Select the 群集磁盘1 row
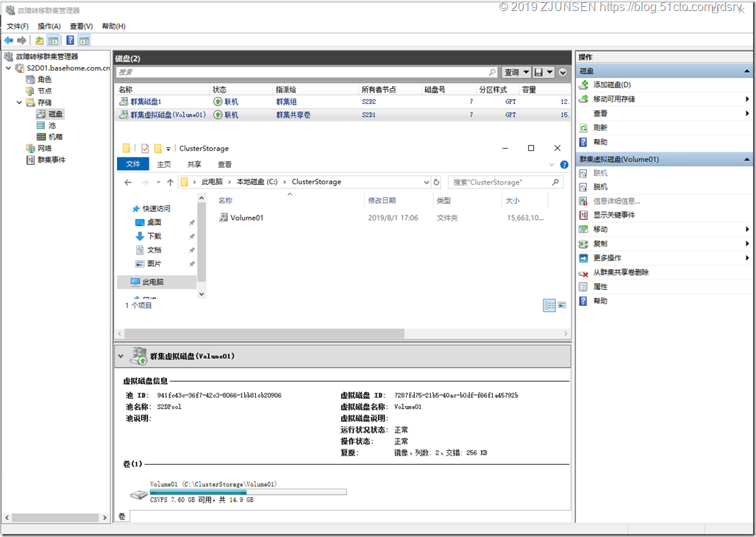The height and width of the screenshot is (537, 756). 343,102
